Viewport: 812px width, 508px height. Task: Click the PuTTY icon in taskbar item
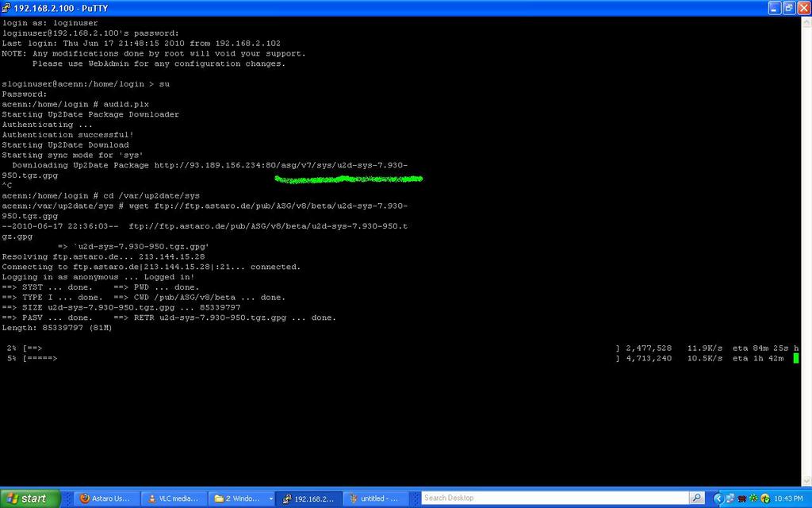pos(286,498)
